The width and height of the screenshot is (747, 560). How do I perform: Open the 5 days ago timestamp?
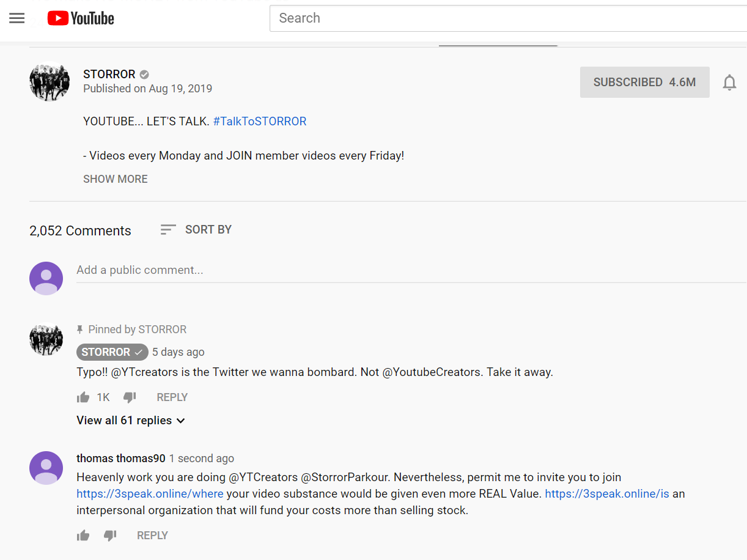(178, 352)
